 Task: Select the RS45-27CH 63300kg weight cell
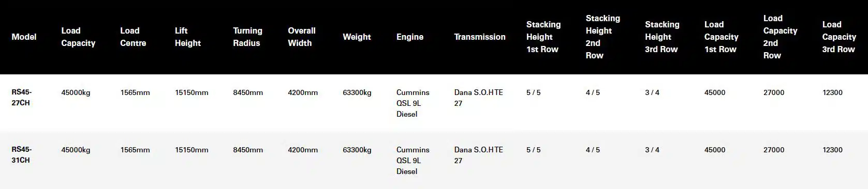click(x=357, y=92)
